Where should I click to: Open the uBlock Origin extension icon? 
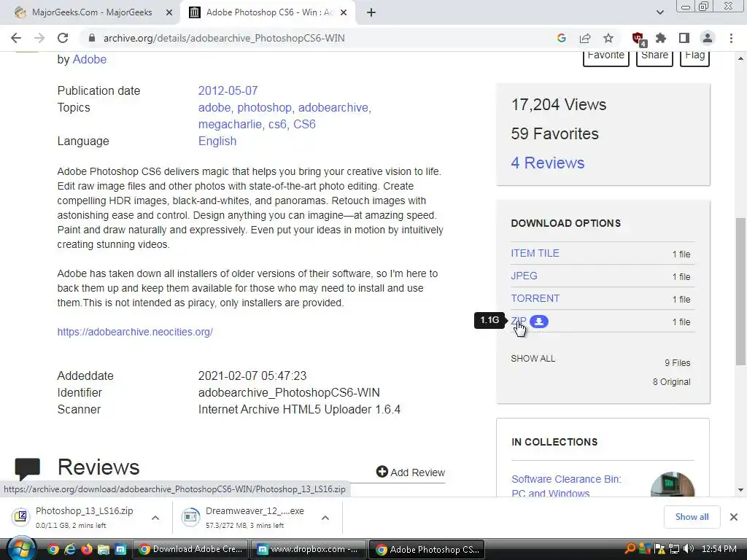(x=638, y=39)
